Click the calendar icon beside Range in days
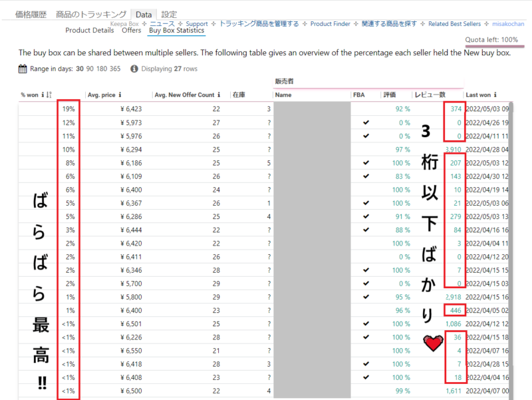This screenshot has width=532, height=400. click(23, 69)
